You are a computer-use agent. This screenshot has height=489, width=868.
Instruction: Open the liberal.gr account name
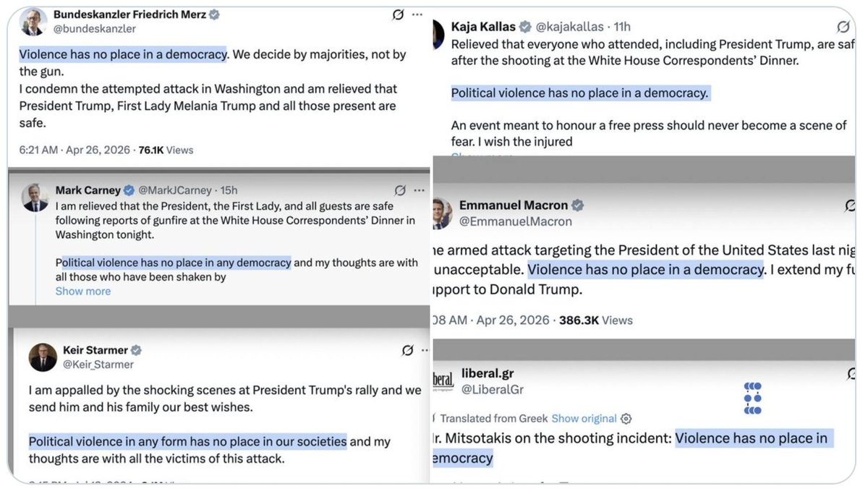488,373
